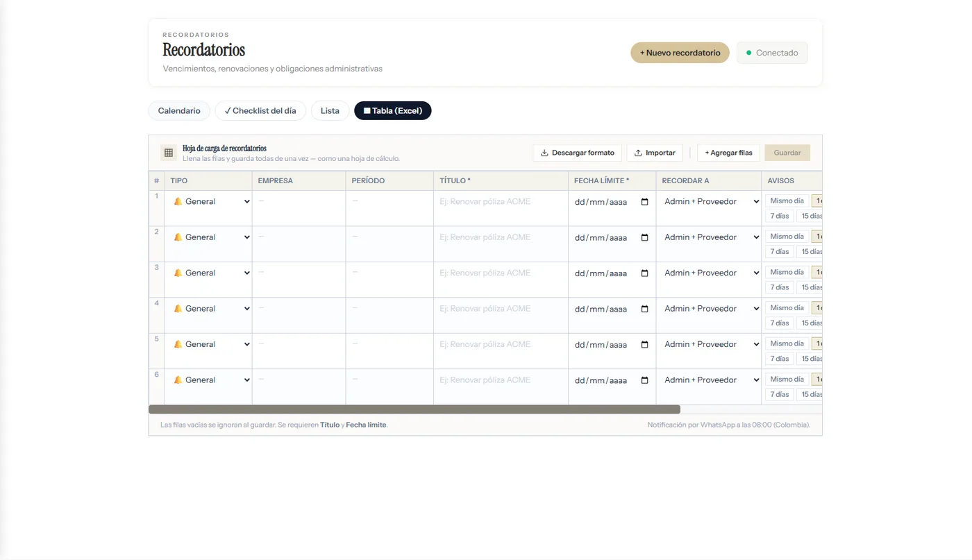Toggle the '7 días' notice in row 5
The image size is (972, 560).
tap(779, 359)
